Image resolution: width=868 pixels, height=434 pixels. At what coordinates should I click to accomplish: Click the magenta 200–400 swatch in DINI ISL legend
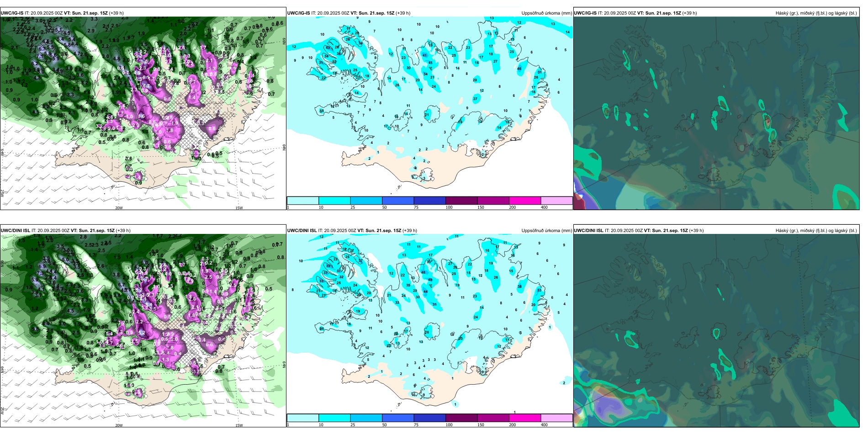[x=525, y=418]
